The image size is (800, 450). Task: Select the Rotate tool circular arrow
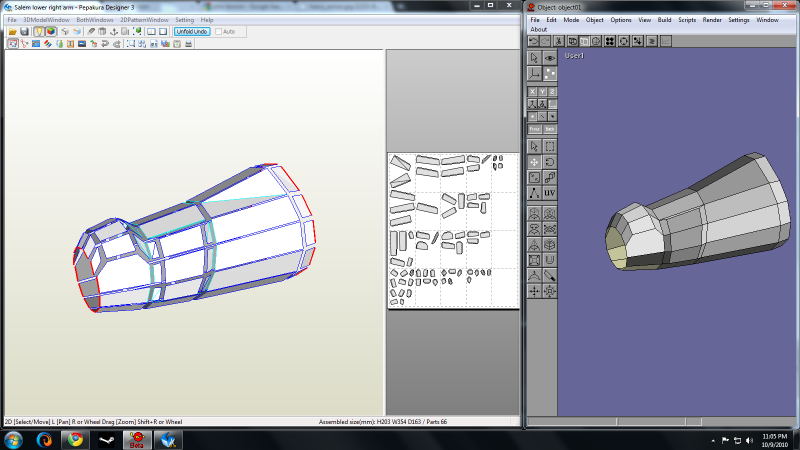[549, 162]
